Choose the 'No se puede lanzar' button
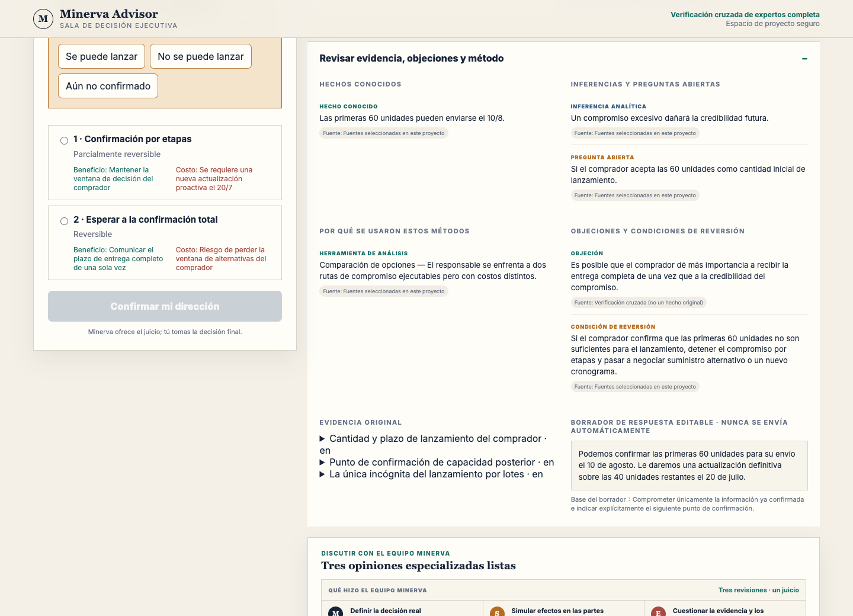Viewport: 853px width, 616px height. 201,56
